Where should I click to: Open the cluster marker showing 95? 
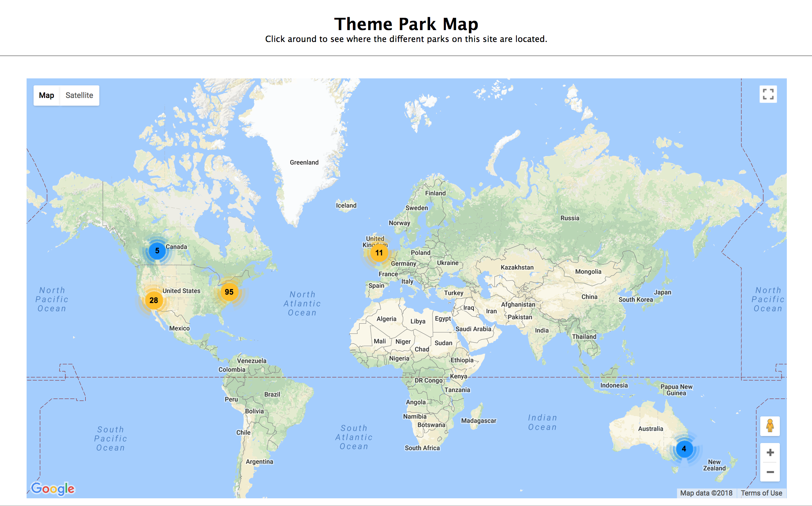click(229, 292)
